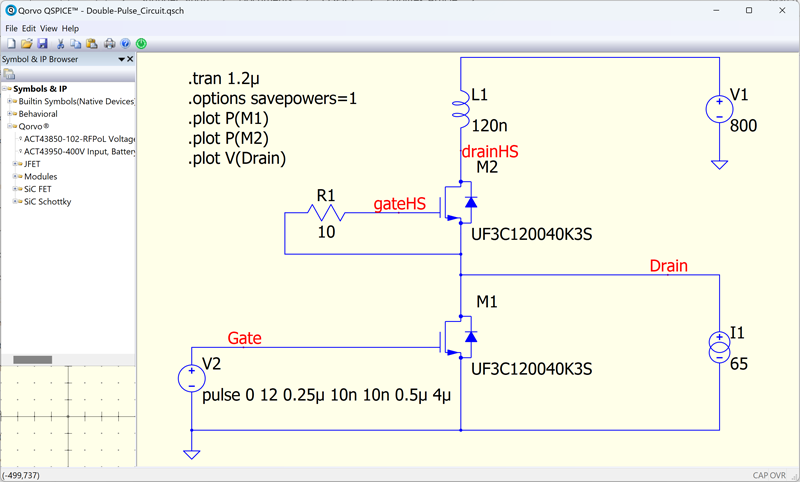Select .options savepowers=1 directive
The width and height of the screenshot is (800, 482).
pyautogui.click(x=272, y=98)
